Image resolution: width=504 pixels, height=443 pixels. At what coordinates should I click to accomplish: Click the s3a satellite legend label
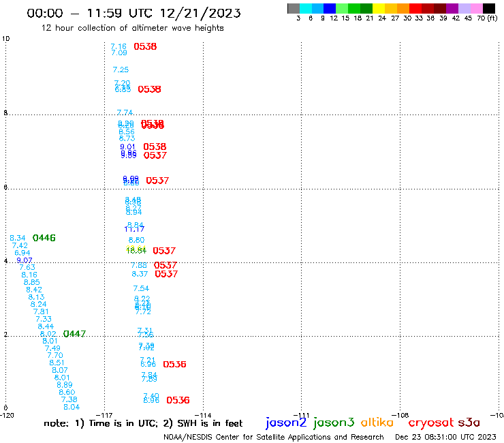469,423
